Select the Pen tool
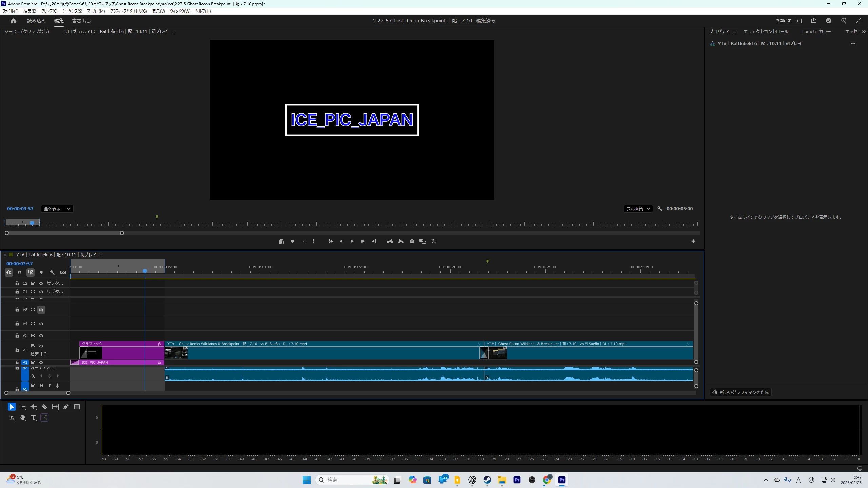The image size is (868, 488). click(66, 407)
